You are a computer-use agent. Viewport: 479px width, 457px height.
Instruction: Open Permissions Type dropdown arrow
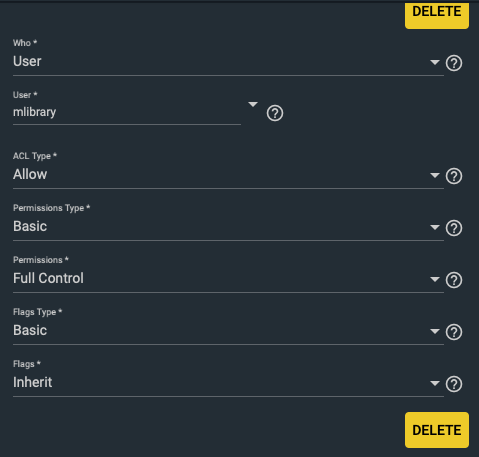(434, 227)
